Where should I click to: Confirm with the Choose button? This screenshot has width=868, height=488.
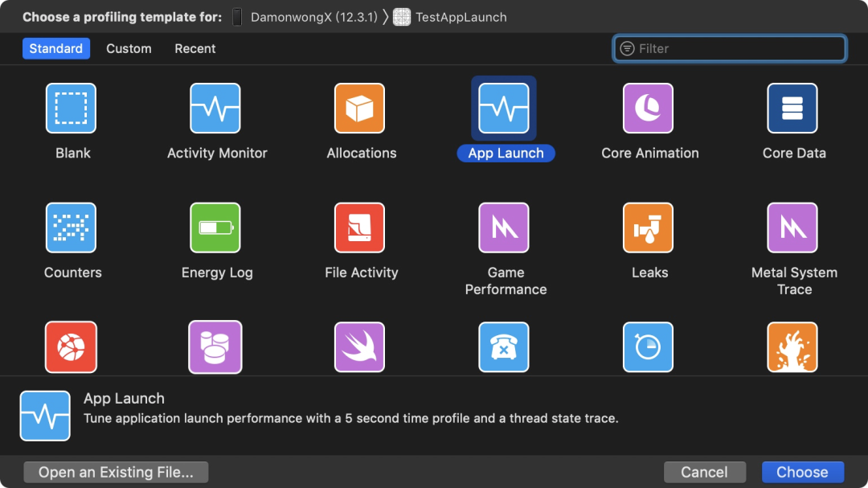pyautogui.click(x=802, y=472)
